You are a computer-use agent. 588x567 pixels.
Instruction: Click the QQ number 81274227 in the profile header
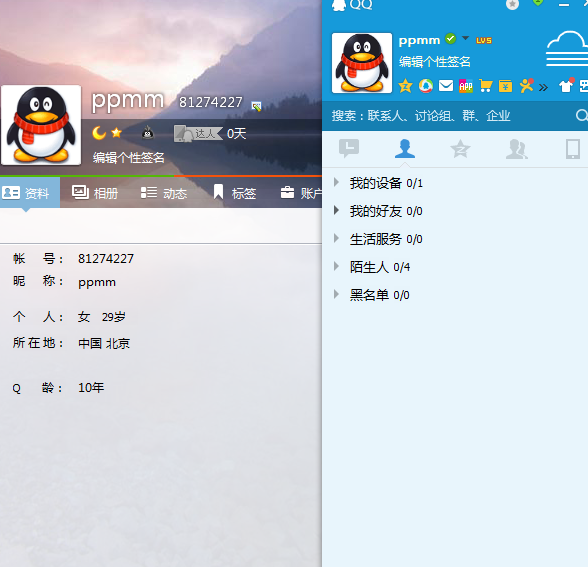tap(211, 102)
